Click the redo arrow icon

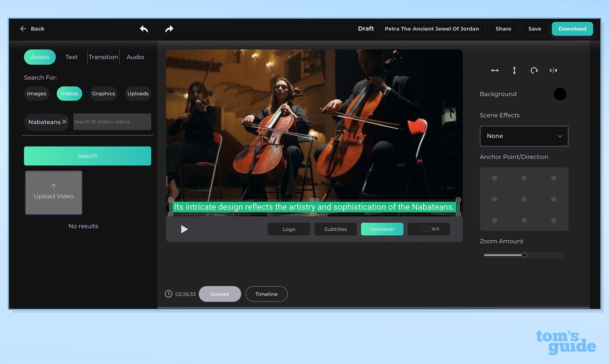[x=169, y=29]
